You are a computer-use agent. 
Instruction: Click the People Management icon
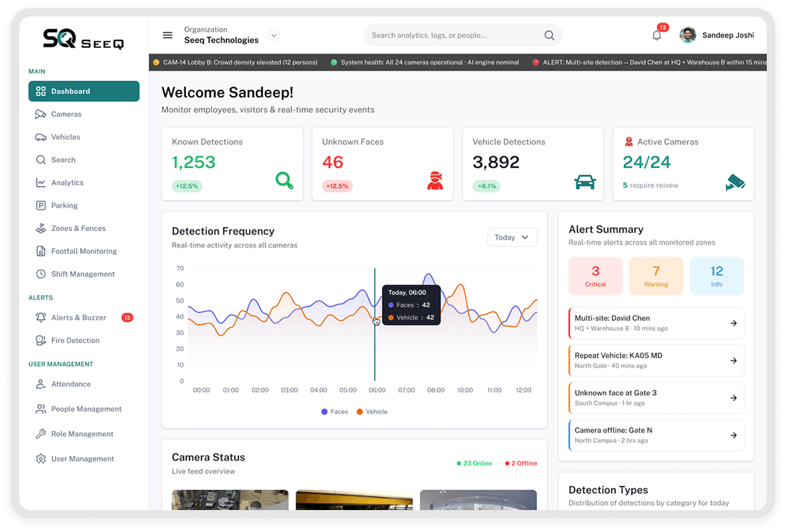[40, 409]
